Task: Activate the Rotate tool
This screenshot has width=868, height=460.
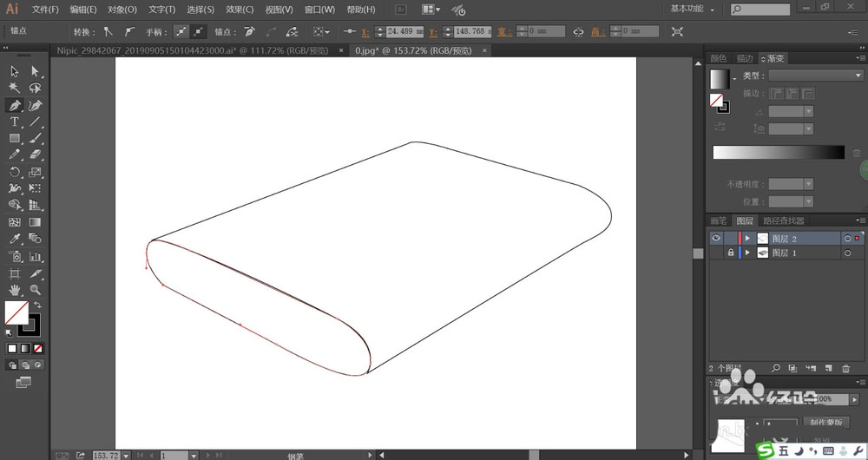Action: click(x=15, y=172)
